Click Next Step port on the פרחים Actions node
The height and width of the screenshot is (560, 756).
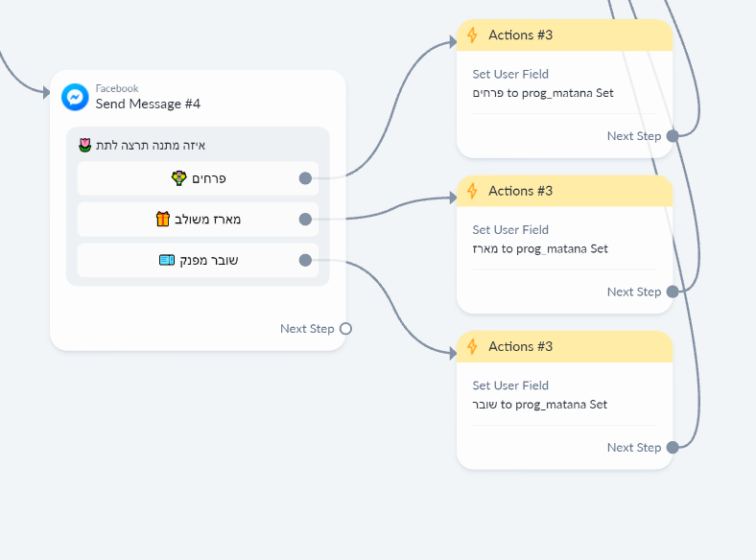pos(673,136)
